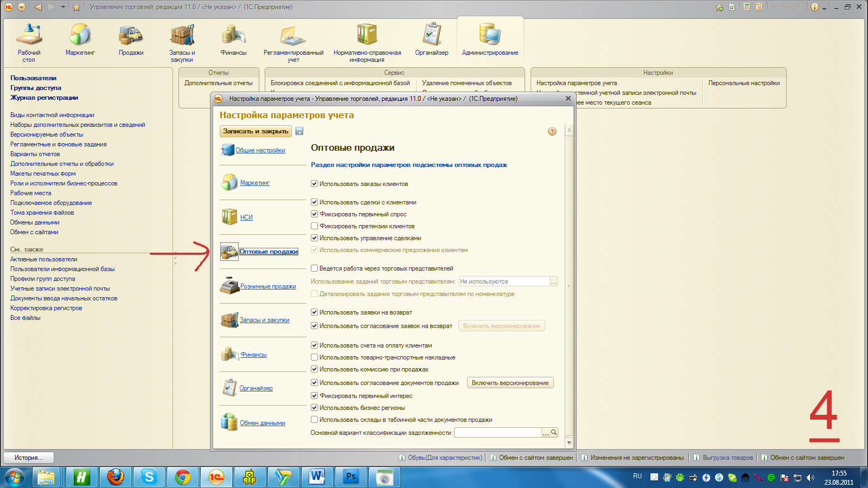The width and height of the screenshot is (868, 488).
Task: Open Журнал регистрации in navigation panel
Action: 44,98
